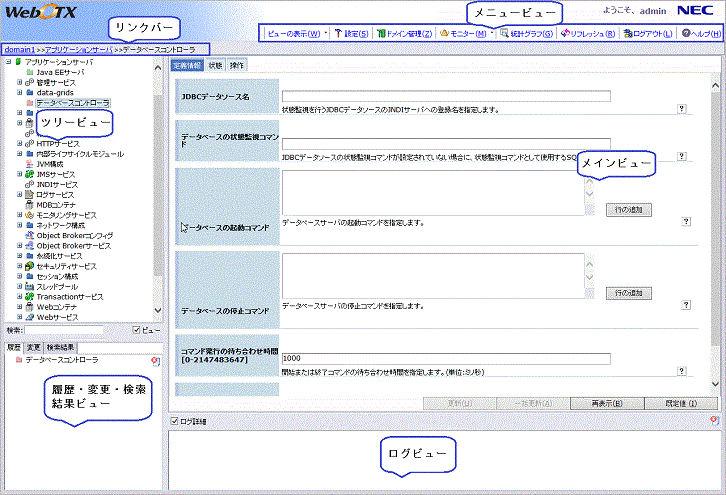726x495 pixels.
Task: Switch to the 検索結果 tab
Action: (x=58, y=347)
